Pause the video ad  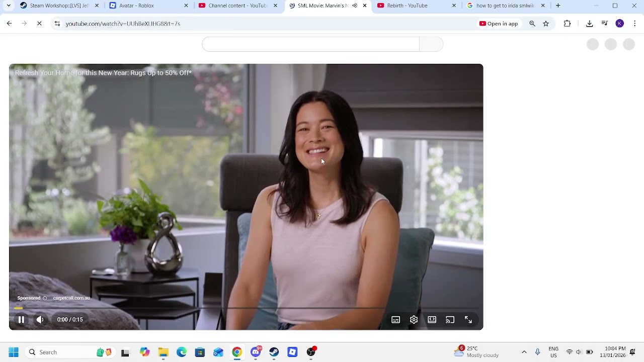pos(21,320)
